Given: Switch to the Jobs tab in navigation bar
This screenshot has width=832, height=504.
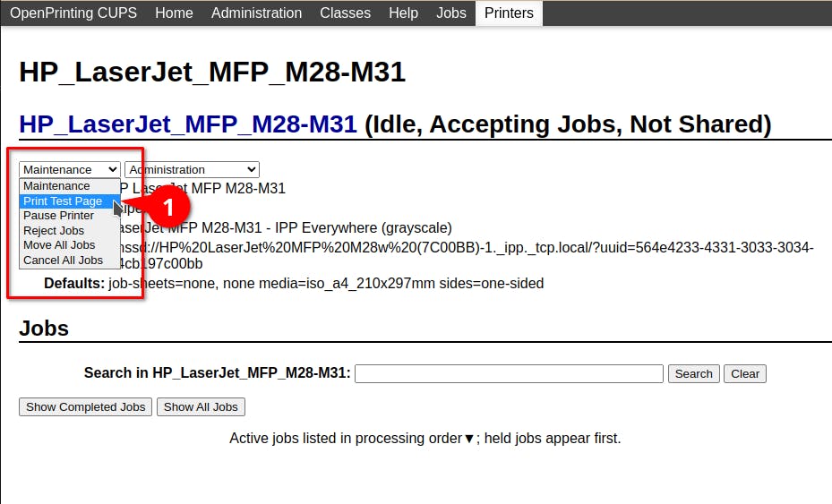Looking at the screenshot, I should click(451, 13).
